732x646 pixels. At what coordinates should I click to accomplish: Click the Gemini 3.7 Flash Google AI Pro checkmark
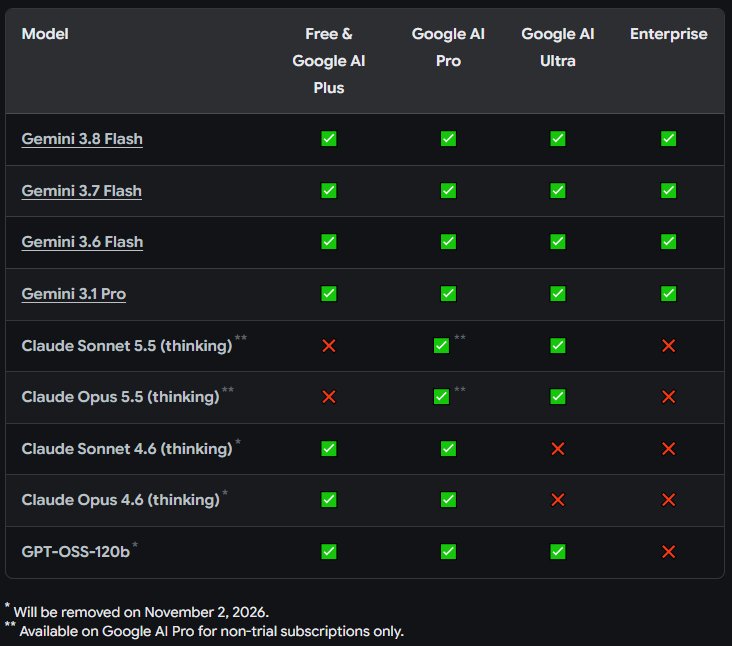448,190
